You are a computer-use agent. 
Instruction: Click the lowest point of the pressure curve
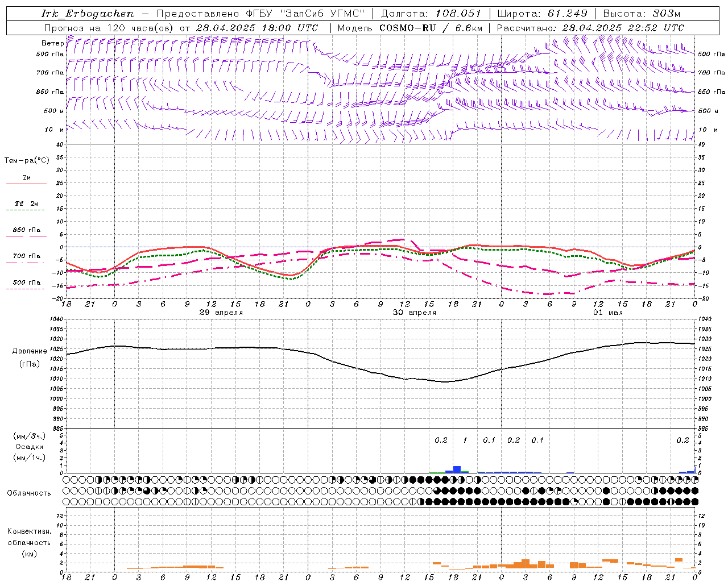(x=445, y=381)
